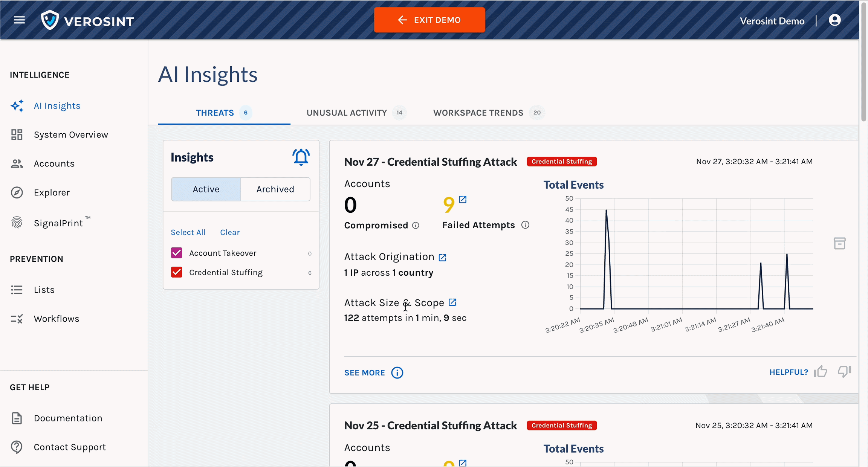Toggle the Account Takeover checkbox filter
The height and width of the screenshot is (467, 868).
pyautogui.click(x=177, y=253)
